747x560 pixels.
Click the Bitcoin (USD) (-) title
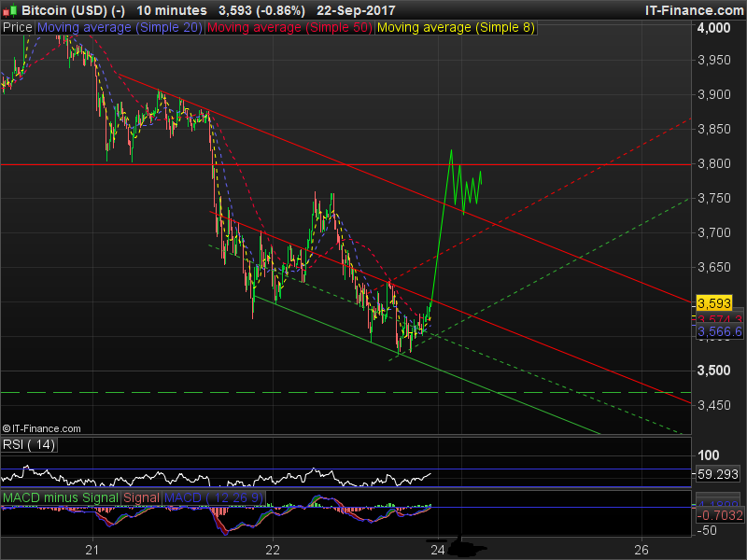click(x=74, y=10)
